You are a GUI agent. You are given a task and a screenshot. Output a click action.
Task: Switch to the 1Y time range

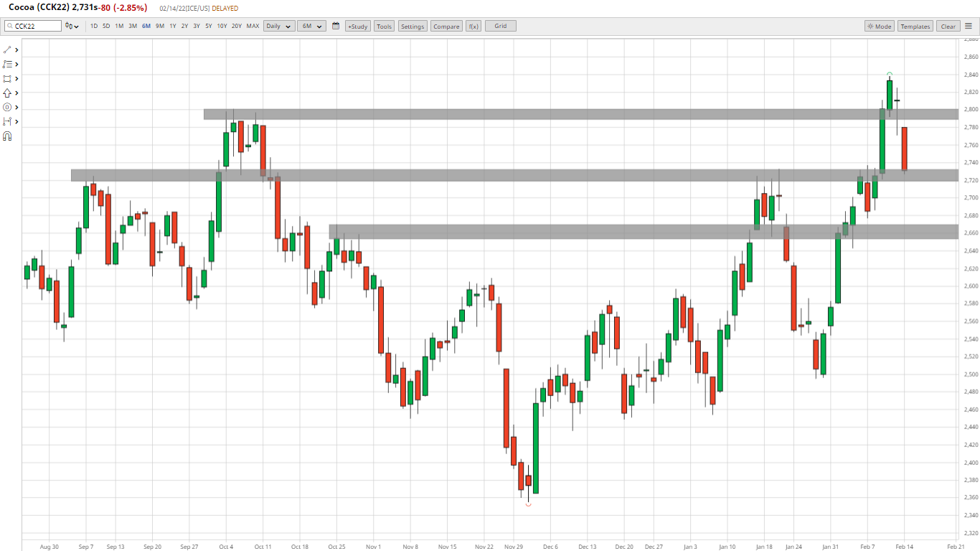point(173,26)
